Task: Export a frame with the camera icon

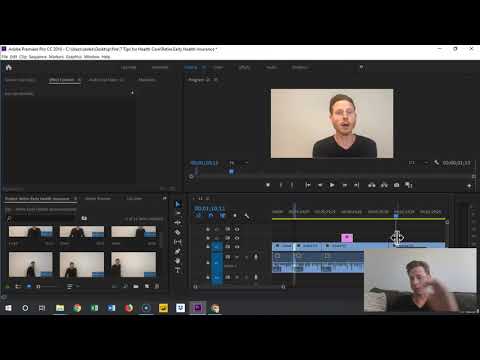Action: click(x=396, y=185)
